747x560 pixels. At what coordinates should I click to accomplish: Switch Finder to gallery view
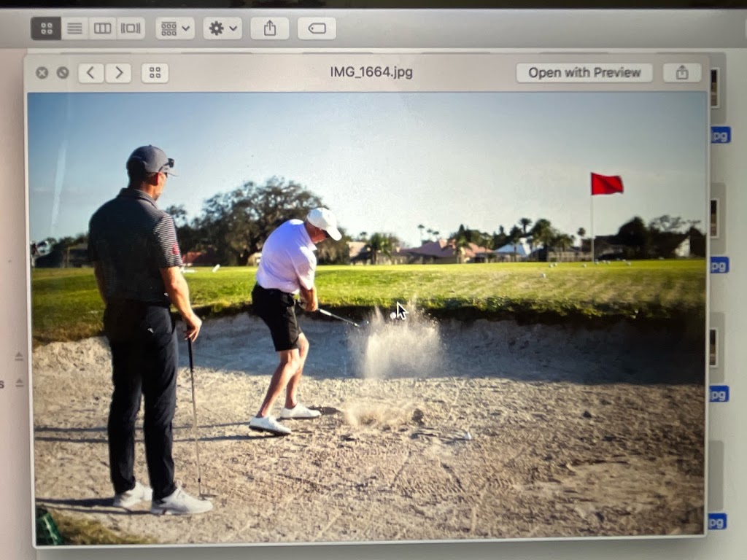(x=129, y=28)
